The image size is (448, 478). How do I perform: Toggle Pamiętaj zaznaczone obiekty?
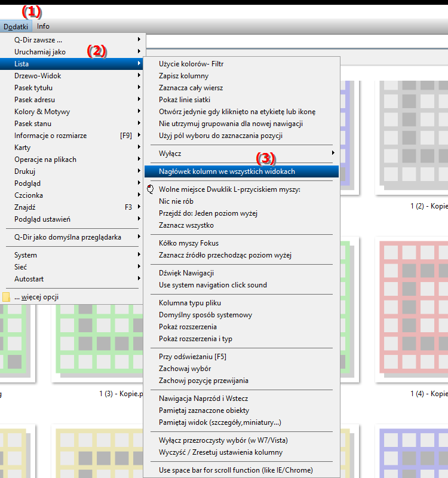(241, 410)
